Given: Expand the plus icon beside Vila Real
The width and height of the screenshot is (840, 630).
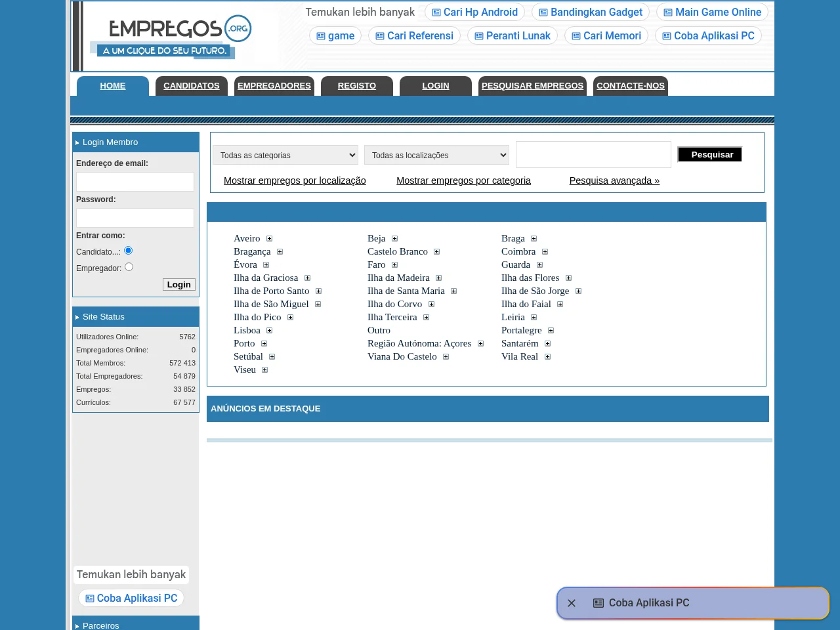Looking at the screenshot, I should click(x=547, y=357).
